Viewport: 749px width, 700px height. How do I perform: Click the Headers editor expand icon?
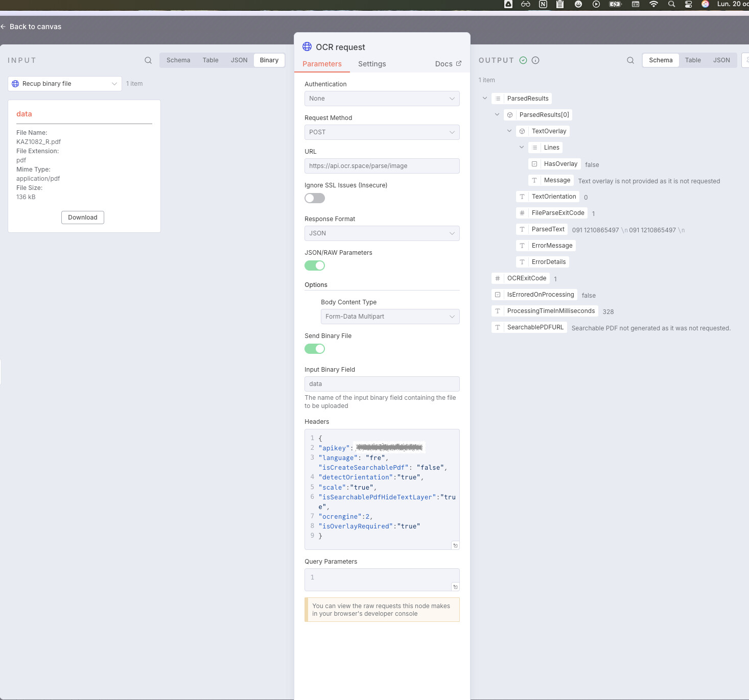[455, 545]
